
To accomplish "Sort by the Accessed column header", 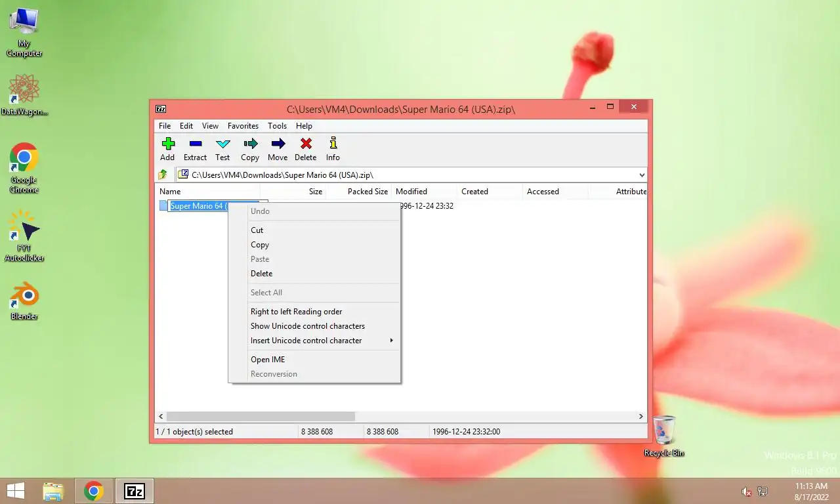I will point(556,192).
